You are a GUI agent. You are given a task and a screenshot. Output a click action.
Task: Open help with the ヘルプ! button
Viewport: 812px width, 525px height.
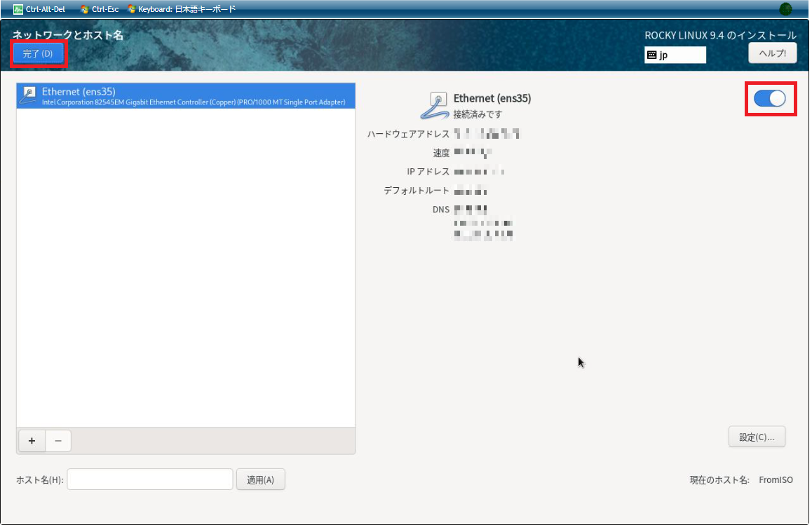click(x=772, y=53)
